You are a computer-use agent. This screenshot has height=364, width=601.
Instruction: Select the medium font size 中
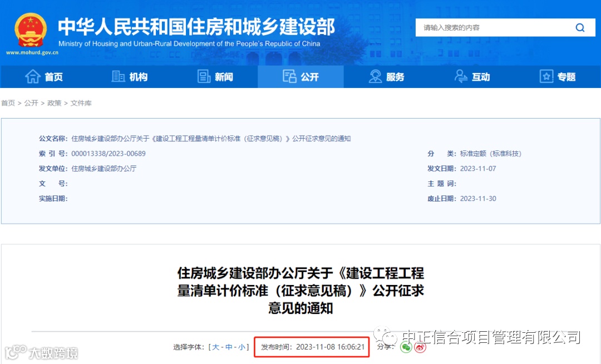pyautogui.click(x=229, y=347)
